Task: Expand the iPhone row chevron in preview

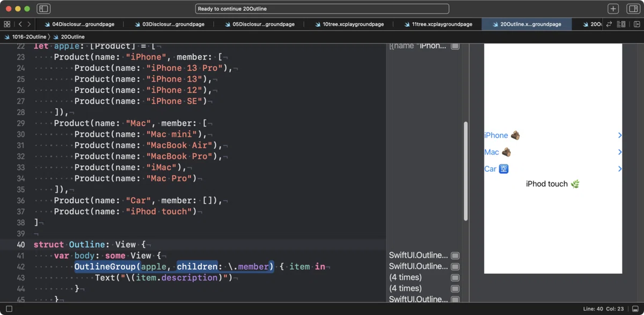Action: pos(620,135)
